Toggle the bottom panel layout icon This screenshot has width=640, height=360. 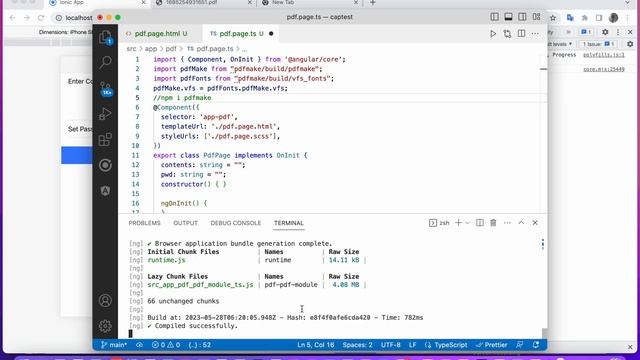508,17
